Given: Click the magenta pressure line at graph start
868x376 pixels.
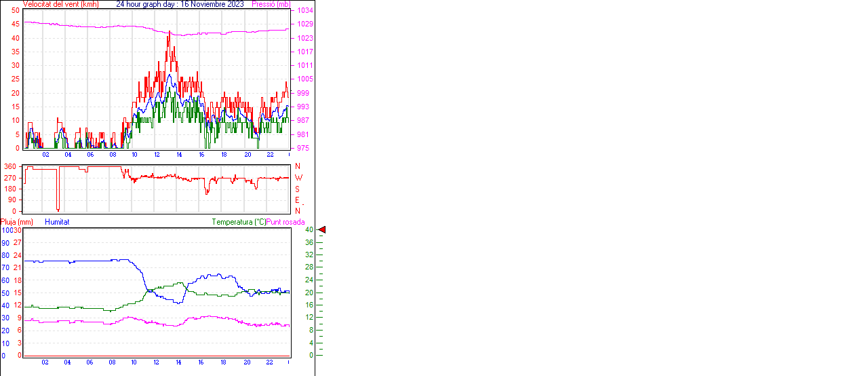Looking at the screenshot, I should point(26,22).
